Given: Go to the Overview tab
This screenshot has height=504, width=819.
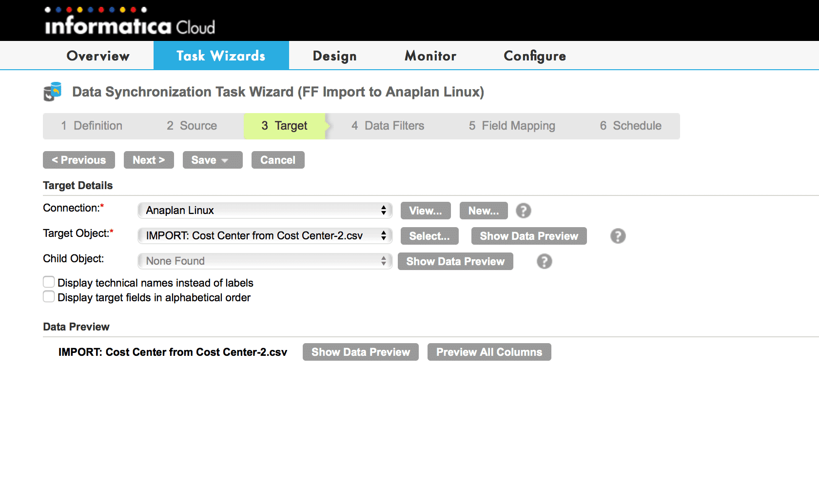Looking at the screenshot, I should pyautogui.click(x=98, y=56).
